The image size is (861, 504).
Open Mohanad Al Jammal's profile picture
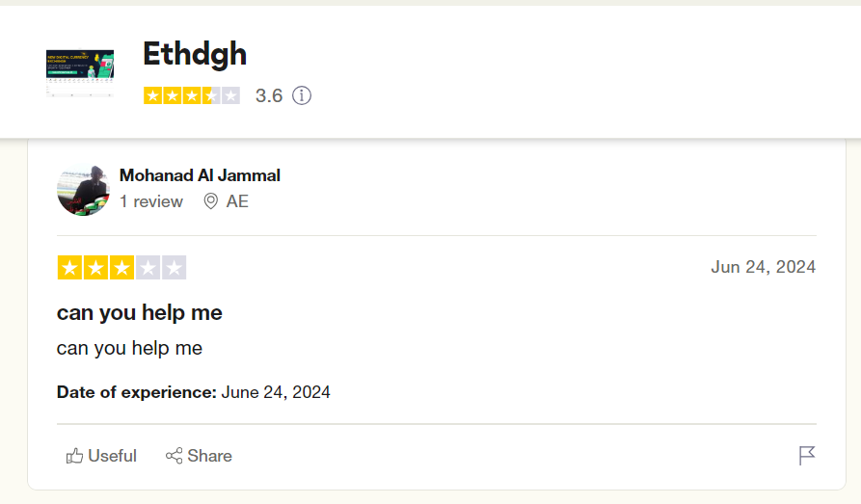(x=83, y=190)
